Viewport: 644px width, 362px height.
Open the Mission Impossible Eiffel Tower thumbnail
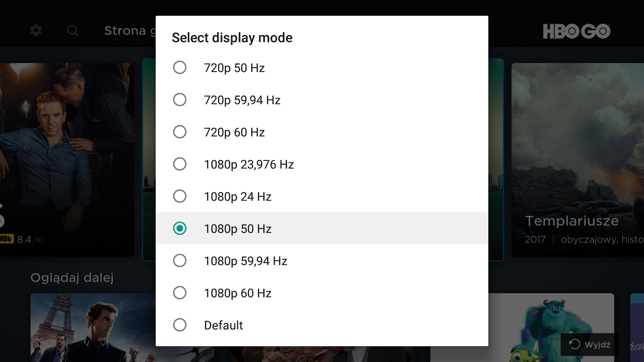(93, 328)
